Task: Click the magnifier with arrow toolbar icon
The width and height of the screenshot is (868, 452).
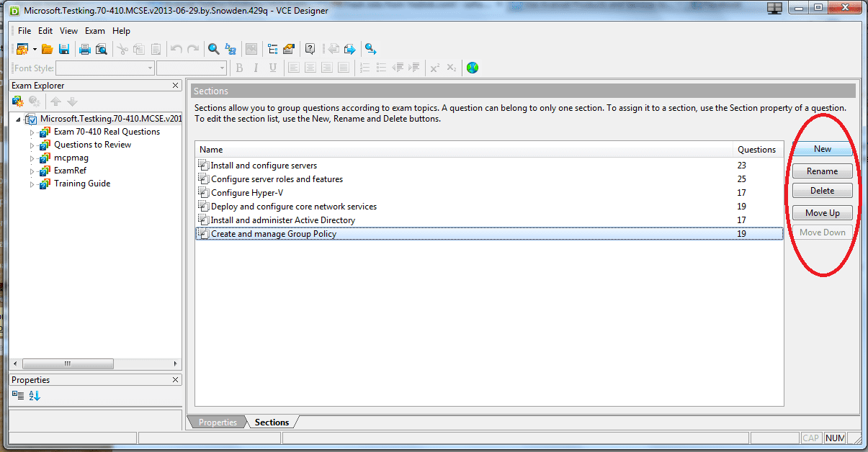Action: pyautogui.click(x=371, y=49)
